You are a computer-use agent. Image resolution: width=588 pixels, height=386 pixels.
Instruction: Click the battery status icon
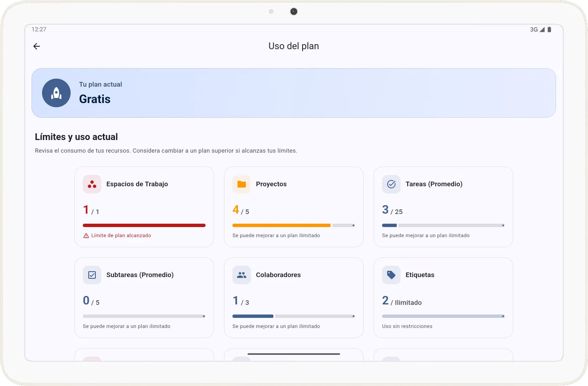(549, 29)
